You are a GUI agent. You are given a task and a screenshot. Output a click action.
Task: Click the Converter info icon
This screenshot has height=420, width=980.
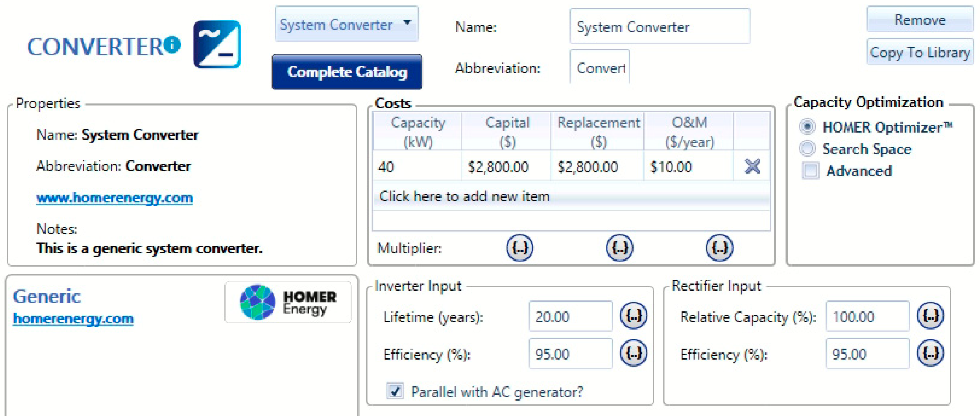tap(173, 45)
